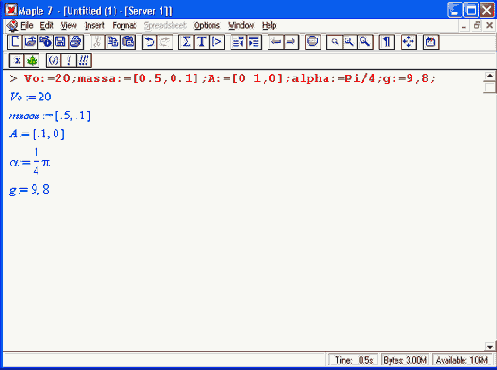Toggle the maple leaf input-mode icon
The image size is (497, 370).
coord(32,61)
